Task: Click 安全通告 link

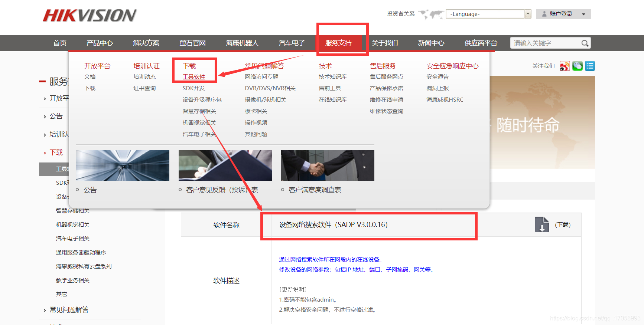Action: click(x=438, y=77)
